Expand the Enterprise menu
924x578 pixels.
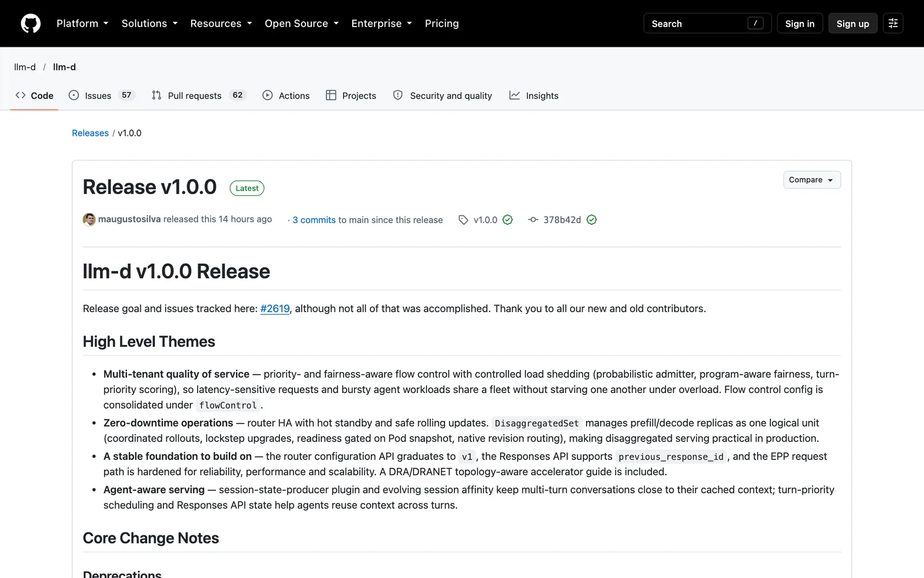[x=382, y=24]
